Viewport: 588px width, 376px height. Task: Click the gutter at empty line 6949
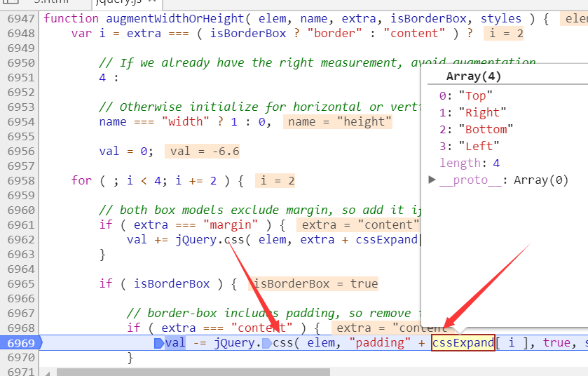[x=21, y=48]
